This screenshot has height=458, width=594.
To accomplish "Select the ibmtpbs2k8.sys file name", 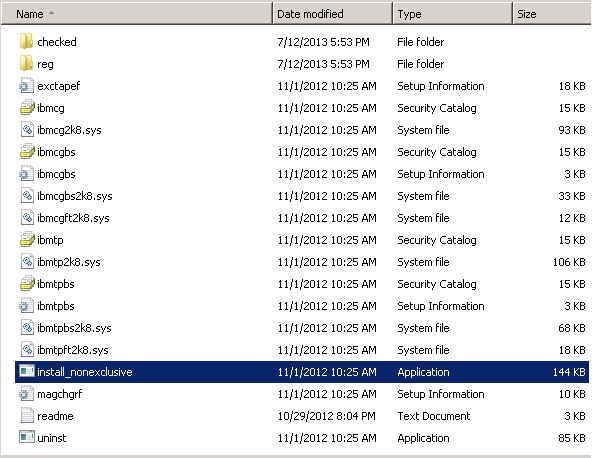I will tap(74, 328).
